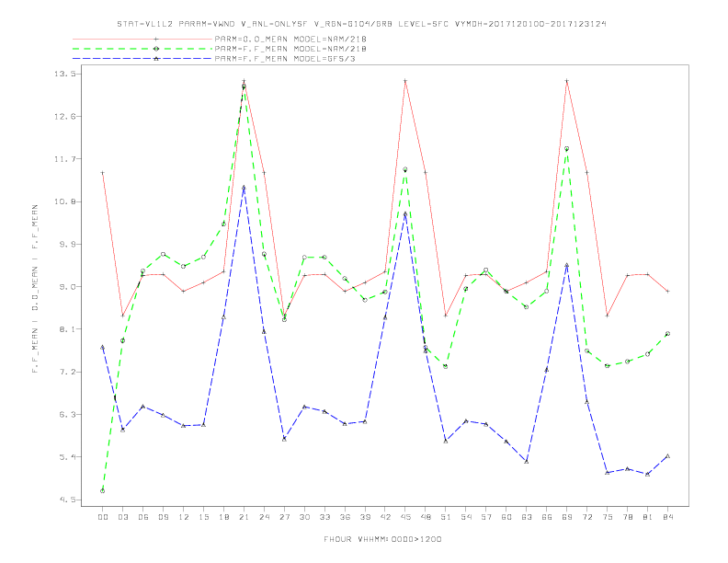Image resolution: width=728 pixels, height=563 pixels.
Task: Select legend entry PARM=O.O_MEAN MODEL=NAM/218
Action: coord(290,39)
